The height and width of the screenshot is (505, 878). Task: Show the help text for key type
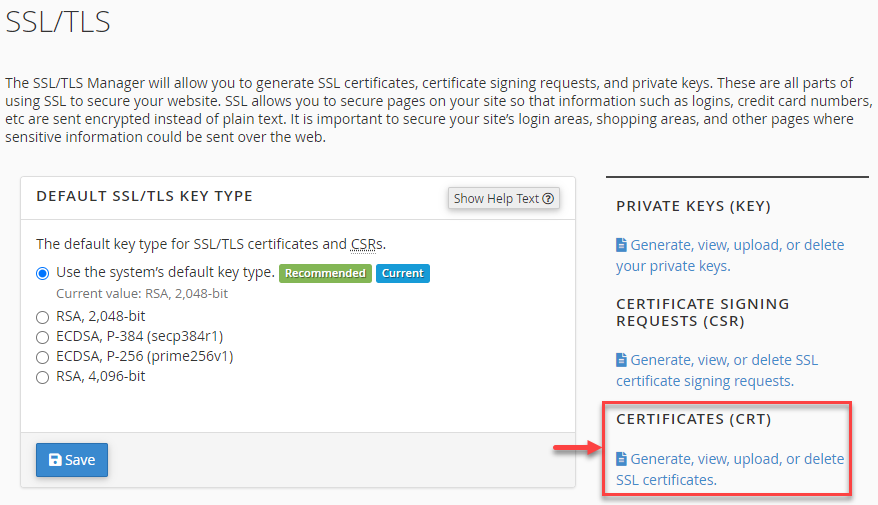503,199
